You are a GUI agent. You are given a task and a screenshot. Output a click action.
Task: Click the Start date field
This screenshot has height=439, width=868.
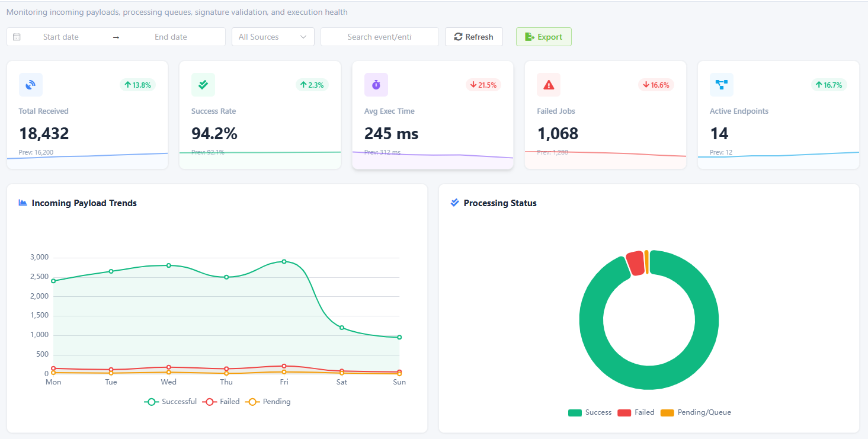click(x=60, y=37)
